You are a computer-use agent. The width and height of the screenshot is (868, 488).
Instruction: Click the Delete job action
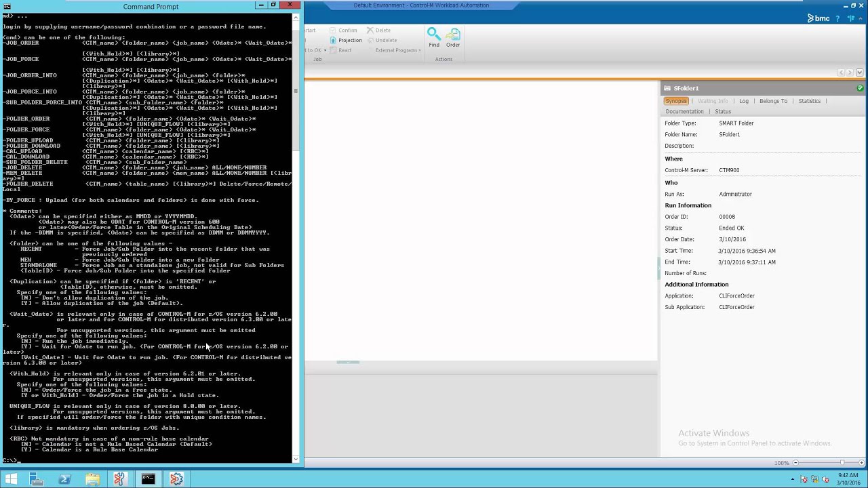click(379, 30)
